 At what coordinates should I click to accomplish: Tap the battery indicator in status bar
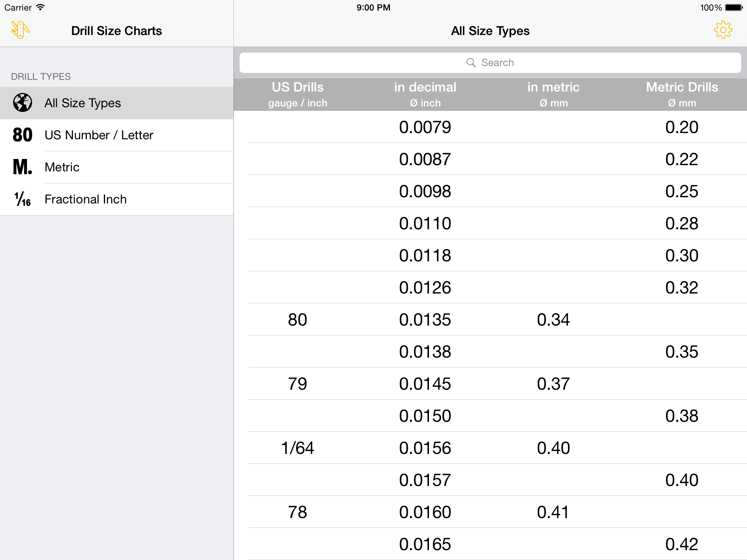(x=734, y=8)
